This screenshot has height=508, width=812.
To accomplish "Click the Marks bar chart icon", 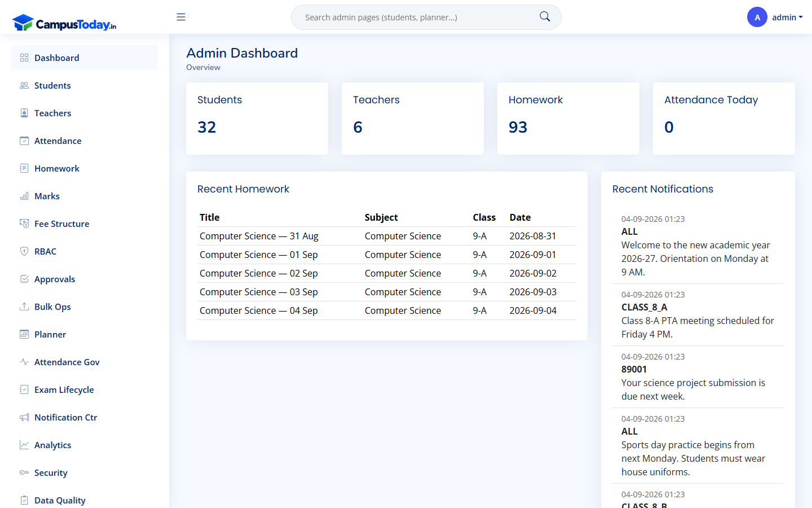I will click(x=24, y=196).
